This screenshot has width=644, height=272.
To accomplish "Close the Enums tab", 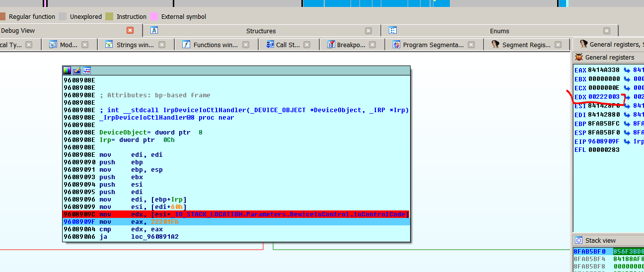I will tap(607, 31).
